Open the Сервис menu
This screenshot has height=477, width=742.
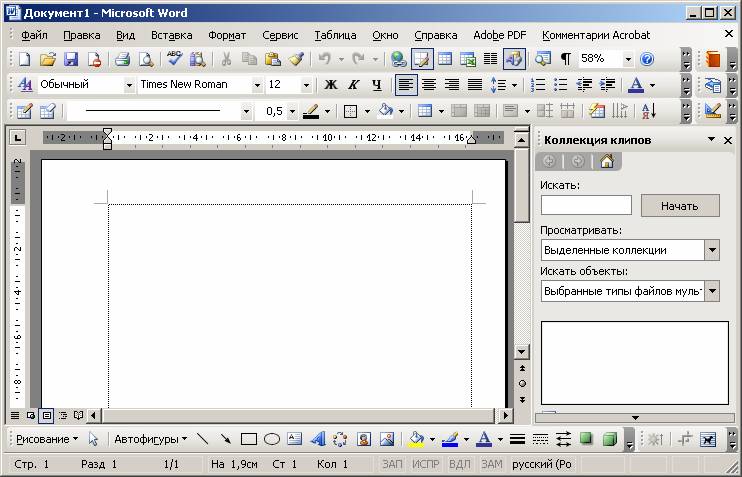pos(280,35)
